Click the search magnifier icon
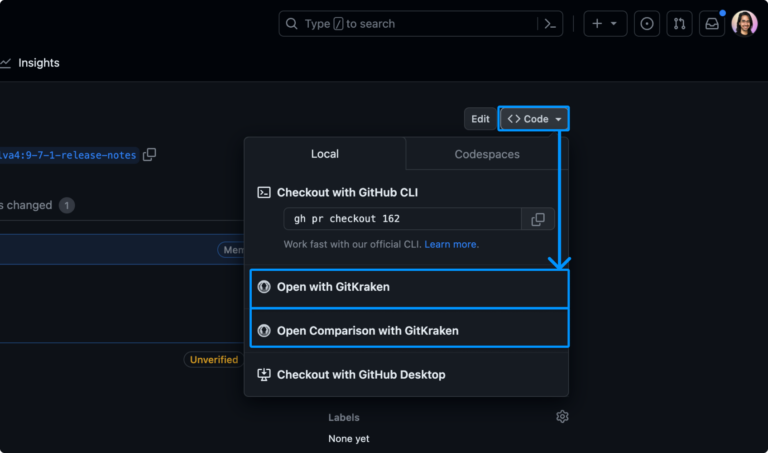Viewport: 768px width, 453px height. [x=291, y=24]
